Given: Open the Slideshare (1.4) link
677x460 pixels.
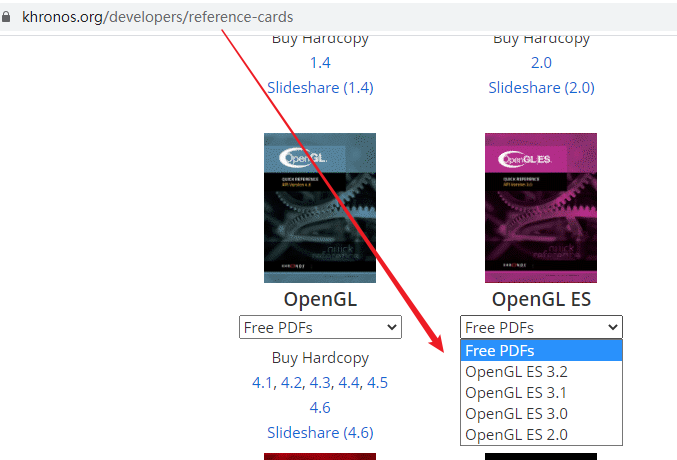Looking at the screenshot, I should click(320, 88).
